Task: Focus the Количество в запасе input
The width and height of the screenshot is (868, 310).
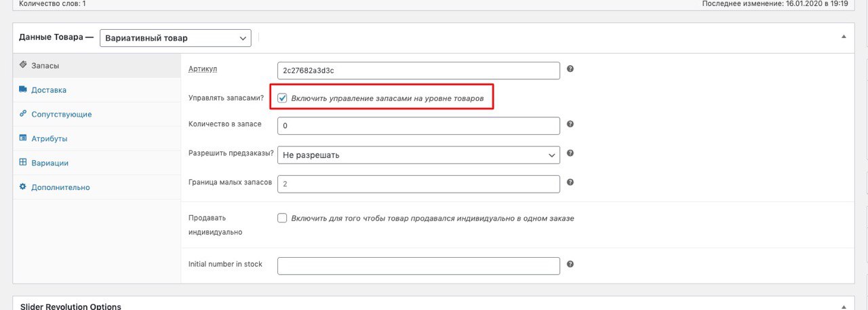Action: pos(418,126)
